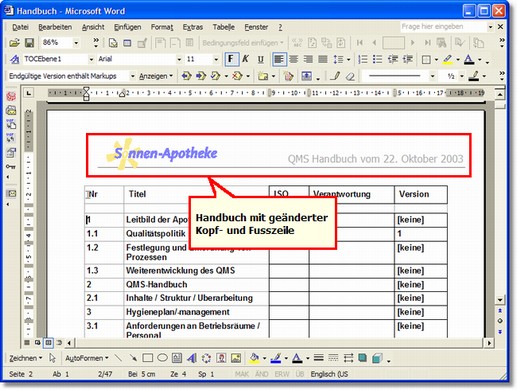
Task: Click the highlighter pen icon
Action: pyautogui.click(x=448, y=59)
